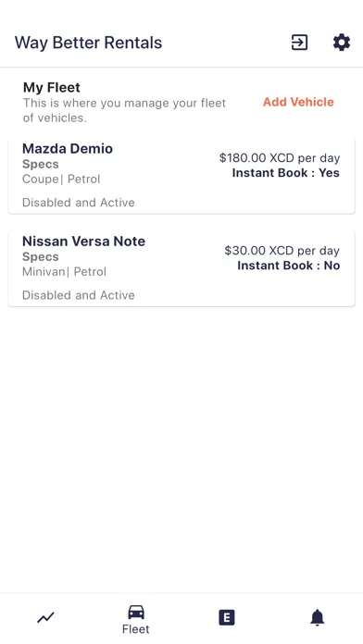Tap the My Fleet heading
This screenshot has width=363, height=644.
(x=52, y=88)
